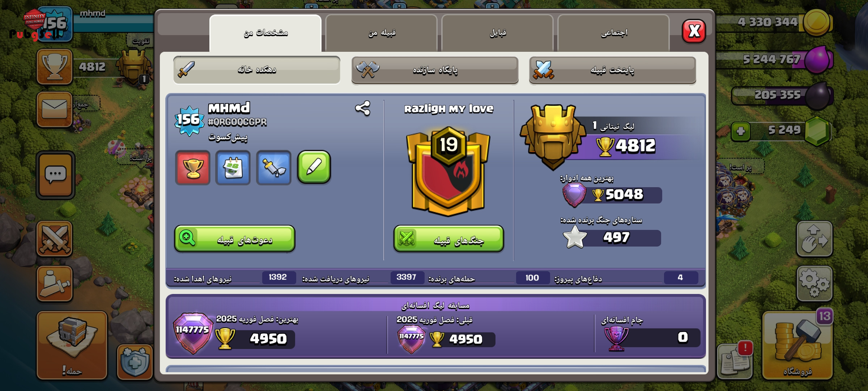Tap the clan badge level 19 shield
This screenshot has width=868, height=391.
click(x=448, y=171)
